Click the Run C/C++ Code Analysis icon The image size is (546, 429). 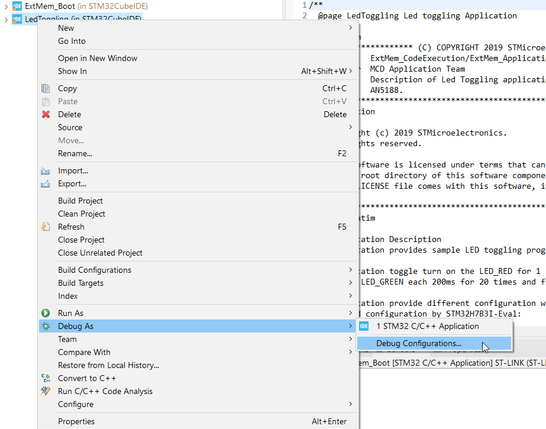point(46,391)
